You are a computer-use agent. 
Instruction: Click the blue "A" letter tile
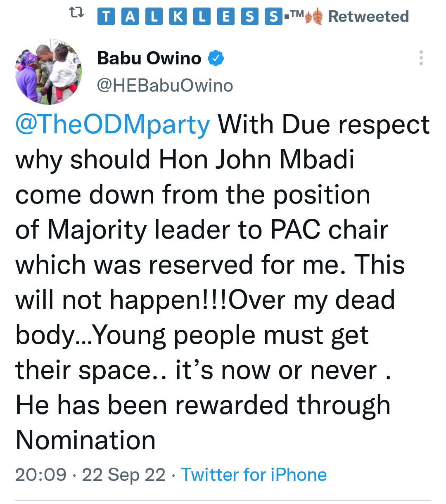click(130, 17)
